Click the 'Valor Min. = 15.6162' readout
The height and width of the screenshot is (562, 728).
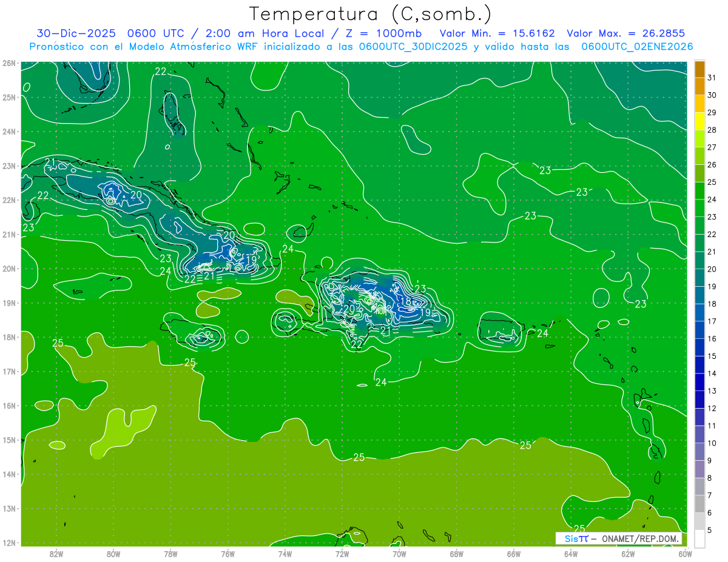(x=497, y=33)
